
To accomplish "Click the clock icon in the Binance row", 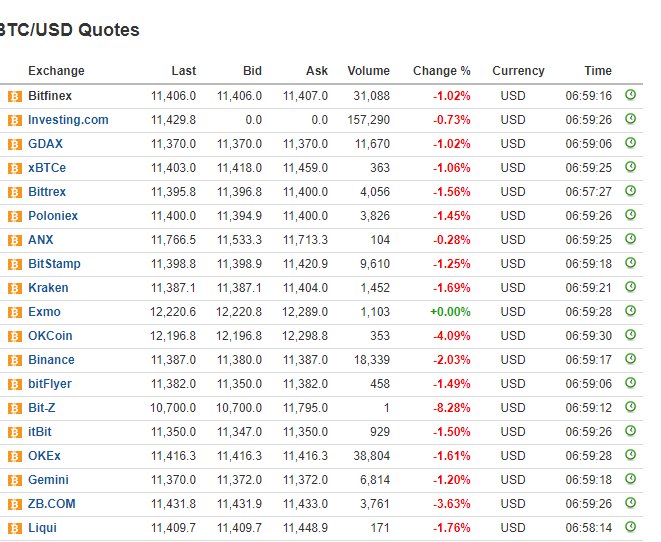I will coord(630,359).
